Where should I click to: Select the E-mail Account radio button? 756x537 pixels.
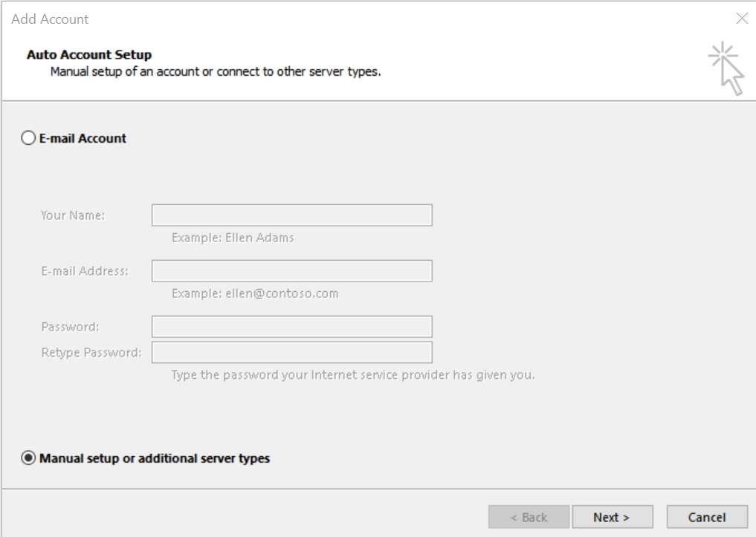[28, 138]
